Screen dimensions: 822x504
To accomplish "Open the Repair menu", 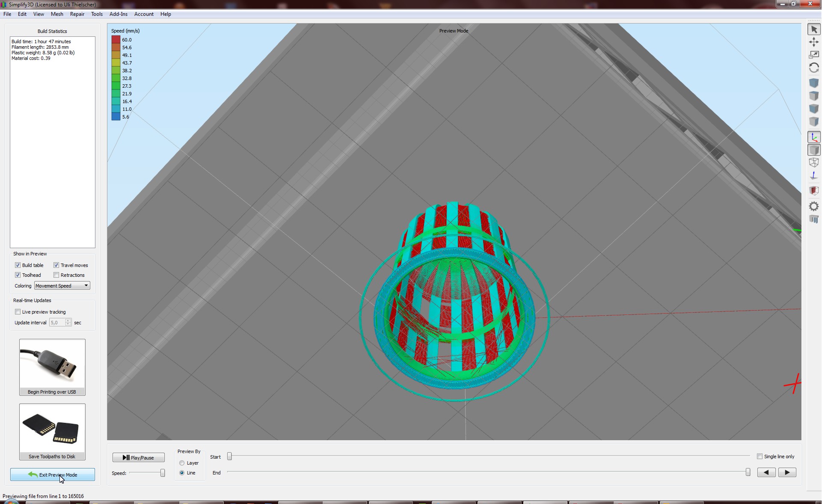I will pos(77,14).
